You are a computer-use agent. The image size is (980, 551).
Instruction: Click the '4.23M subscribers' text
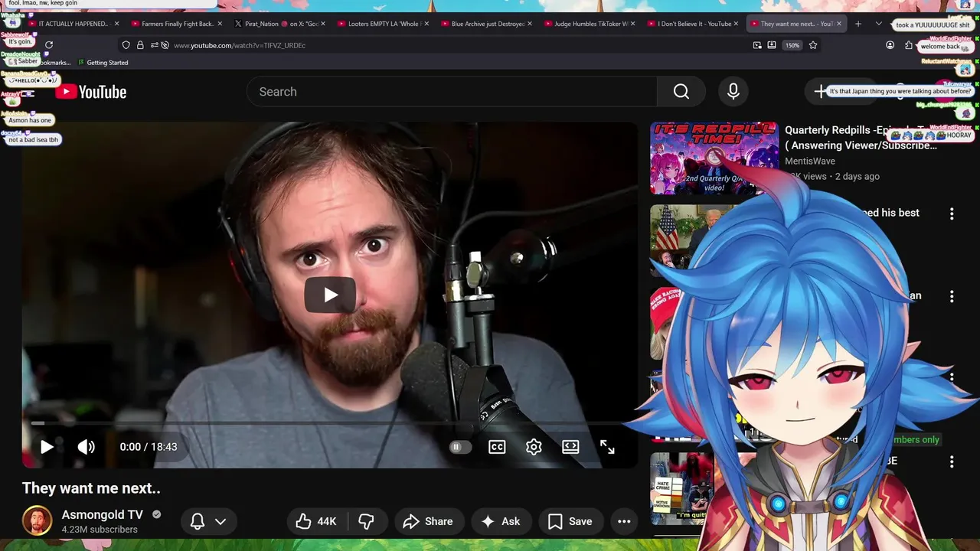[x=100, y=530]
